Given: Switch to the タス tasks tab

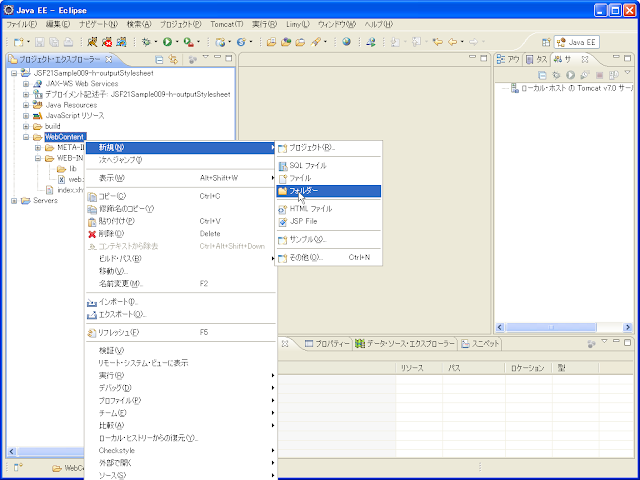Looking at the screenshot, I should point(537,60).
